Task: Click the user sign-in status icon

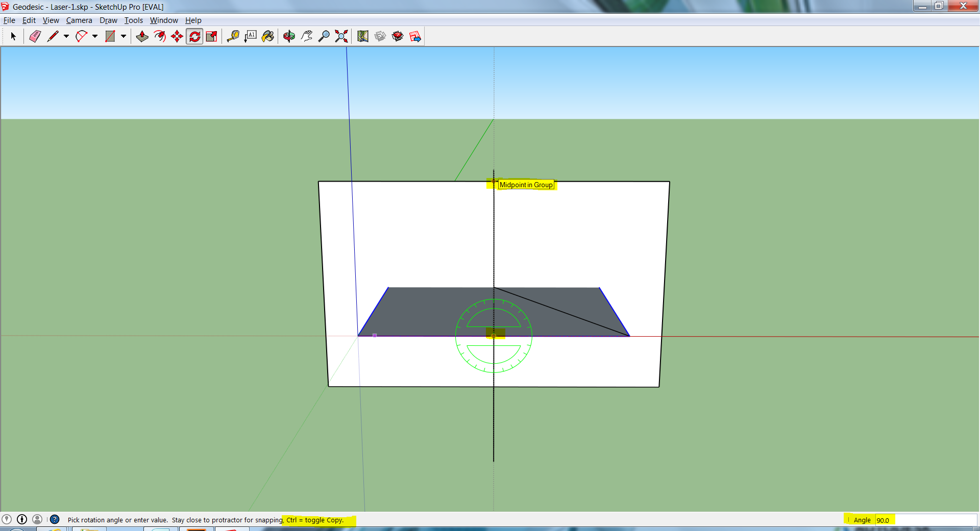Action: click(x=37, y=519)
